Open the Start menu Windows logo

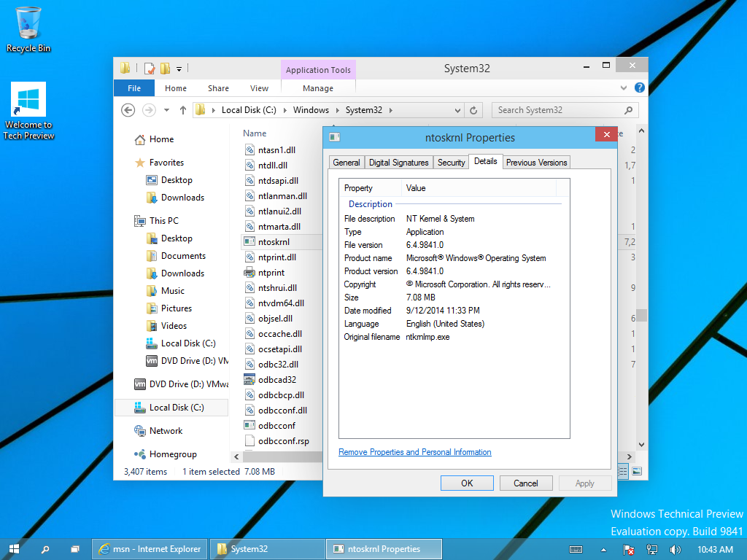pyautogui.click(x=14, y=549)
